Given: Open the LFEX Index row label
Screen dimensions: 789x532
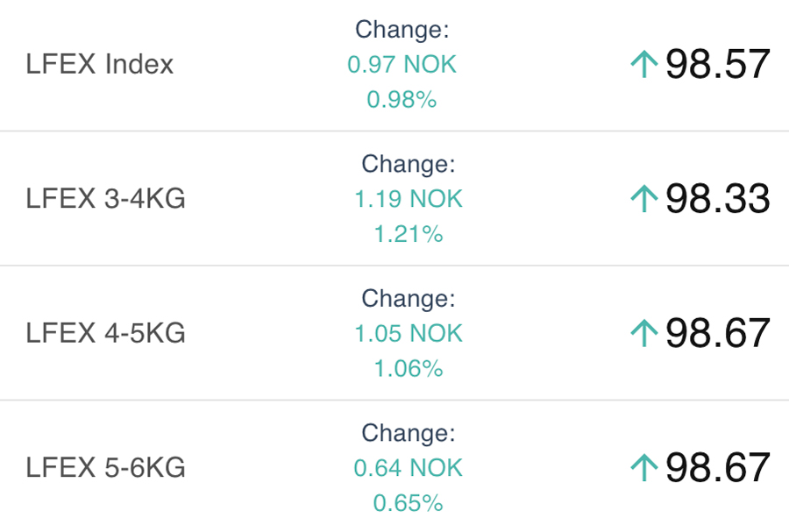Looking at the screenshot, I should 100,65.
